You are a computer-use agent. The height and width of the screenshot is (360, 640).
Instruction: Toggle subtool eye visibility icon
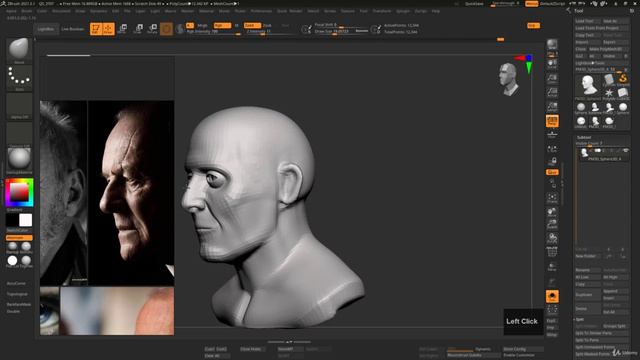click(x=625, y=151)
